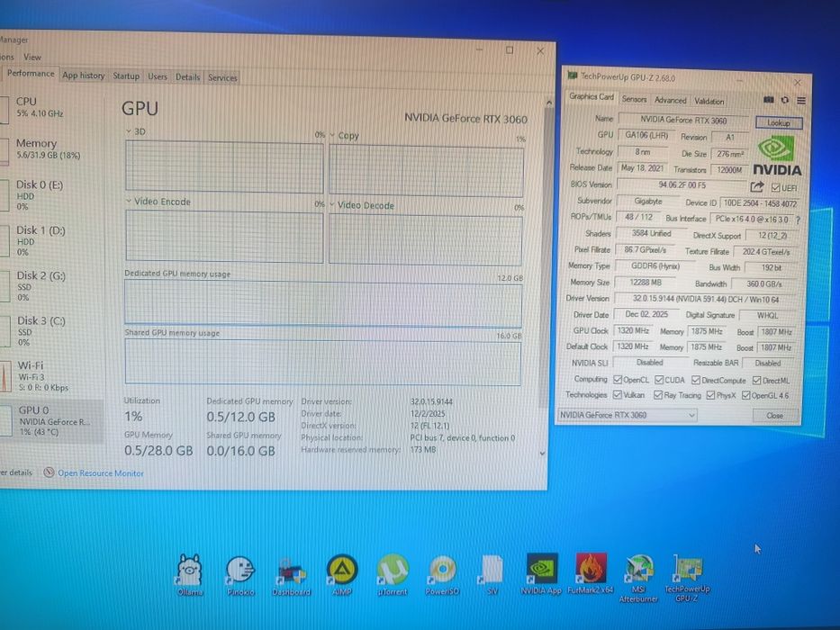Select Memory in the performance sidebar
This screenshot has height=630, width=840.
52,148
